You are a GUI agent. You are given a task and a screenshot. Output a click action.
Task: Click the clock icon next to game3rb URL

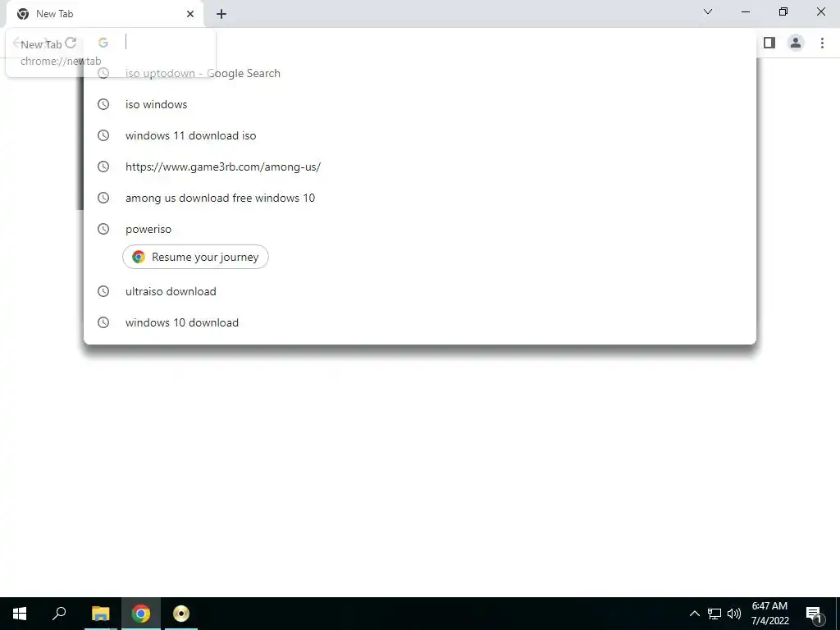pyautogui.click(x=103, y=167)
